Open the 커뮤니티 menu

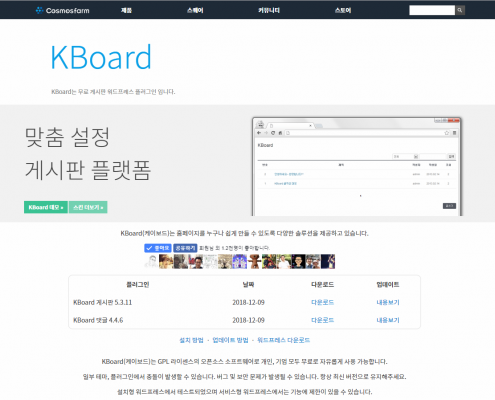pyautogui.click(x=269, y=10)
